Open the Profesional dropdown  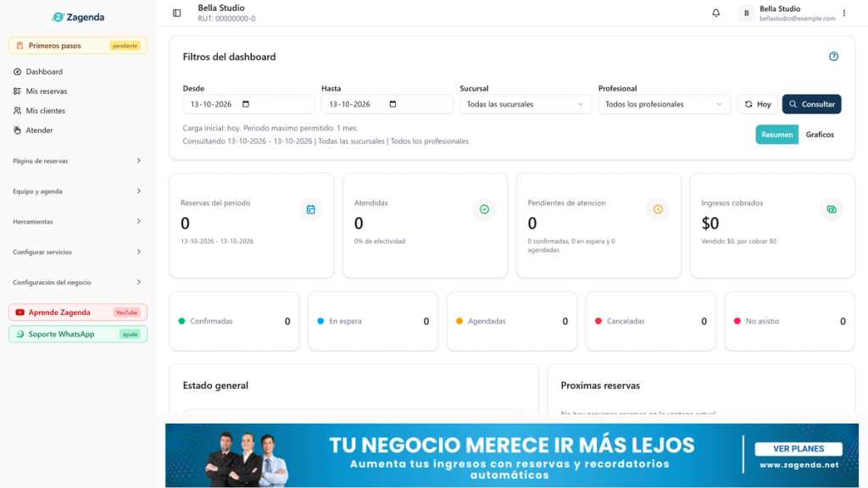point(664,104)
